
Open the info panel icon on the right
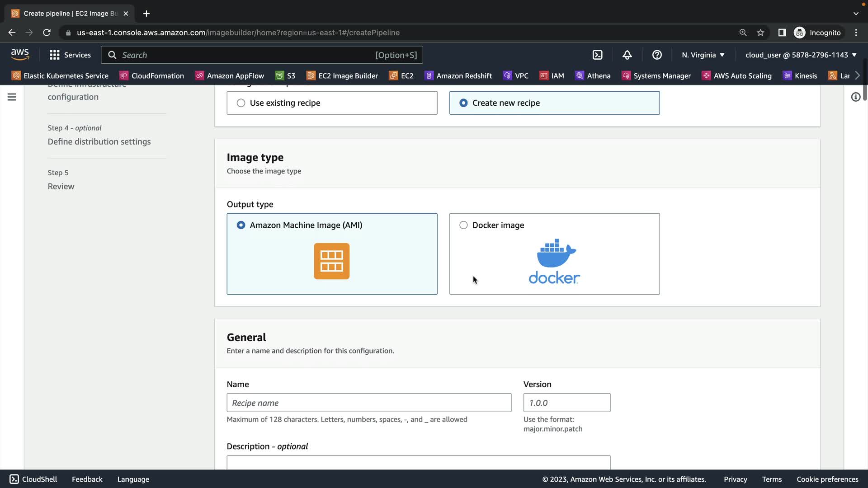(855, 97)
